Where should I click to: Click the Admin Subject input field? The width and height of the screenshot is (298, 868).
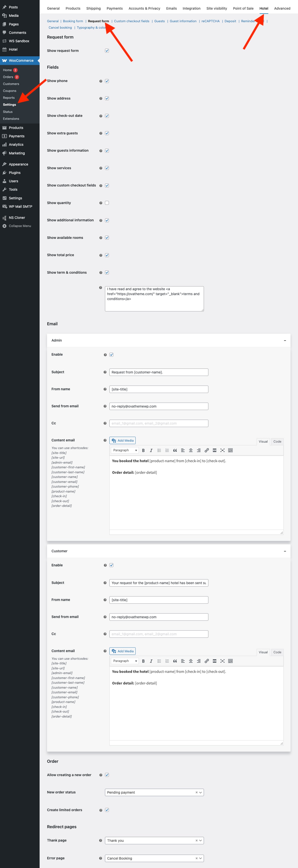159,372
